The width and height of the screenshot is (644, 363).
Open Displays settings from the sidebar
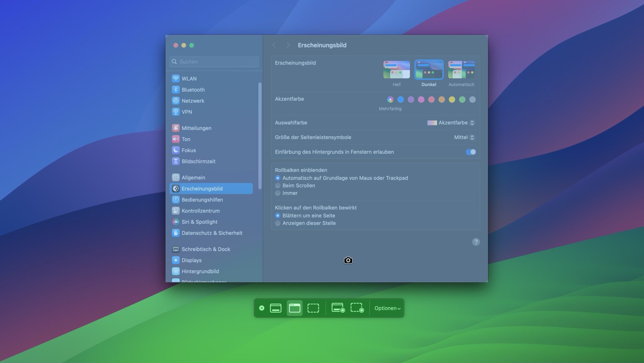click(176, 260)
